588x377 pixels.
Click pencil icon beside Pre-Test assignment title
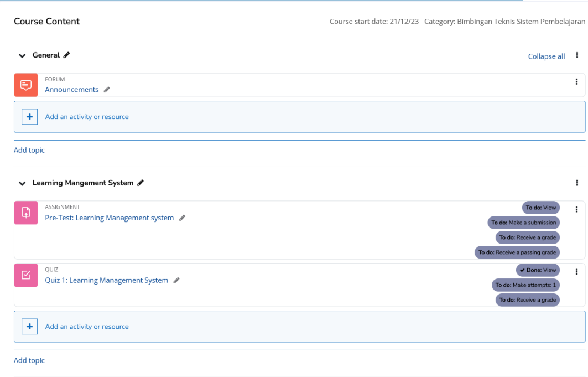point(182,218)
